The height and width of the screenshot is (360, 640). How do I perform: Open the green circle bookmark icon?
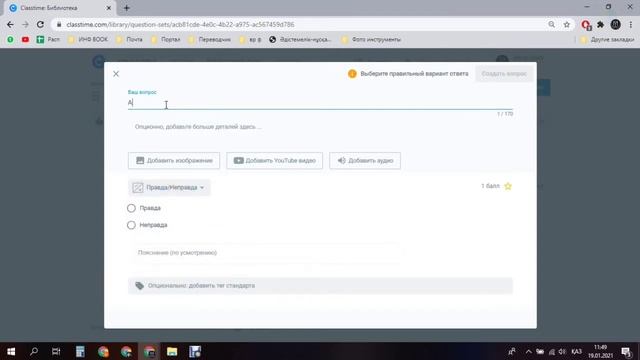[x=10, y=40]
